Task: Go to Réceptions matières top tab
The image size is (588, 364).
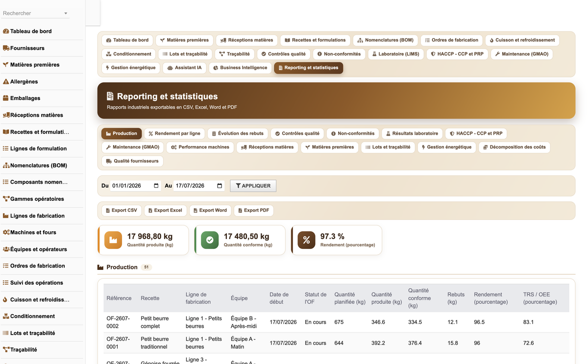Action: coord(246,40)
